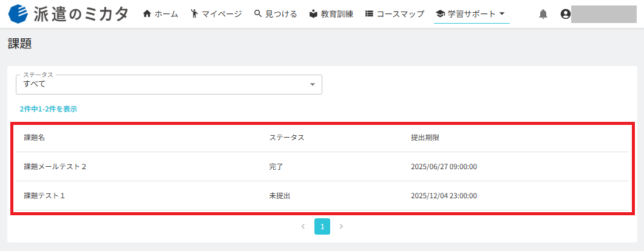This screenshot has width=644, height=251.
Task: Click the 派遣のミカタ logo
Action: pos(68,13)
